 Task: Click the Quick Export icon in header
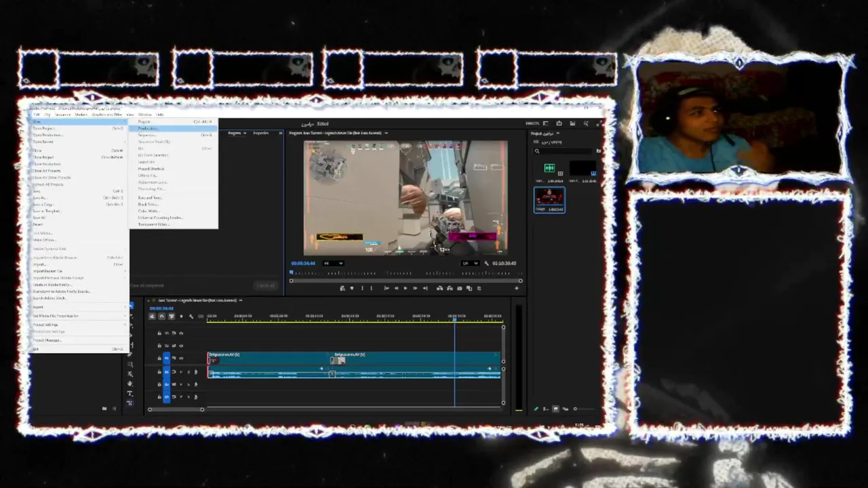[x=559, y=123]
